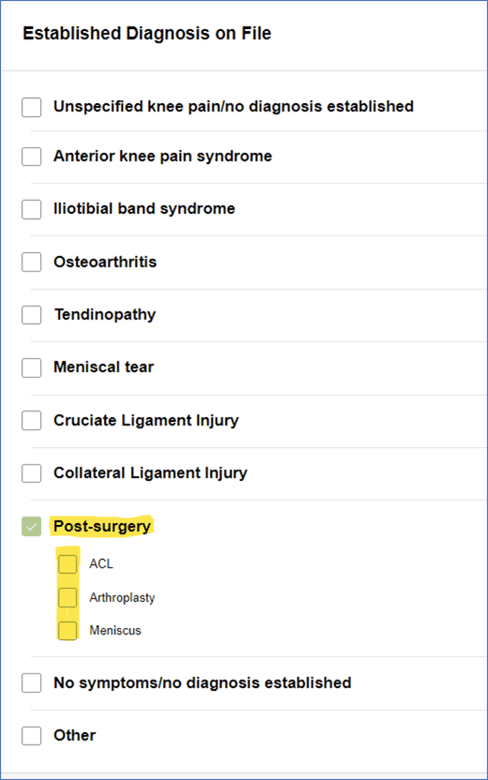Tick the Other checkbox
The width and height of the screenshot is (488, 780).
tap(31, 735)
